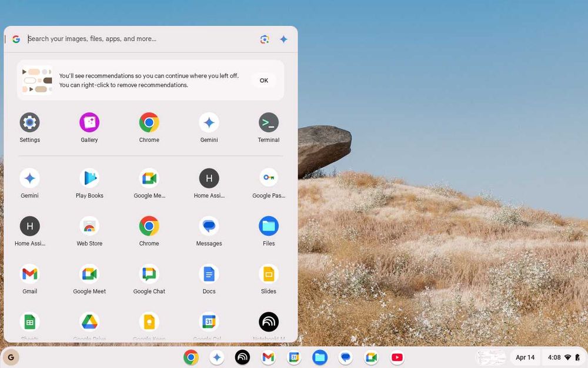588x368 pixels.
Task: Dismiss the recommendations notice with OK
Action: pos(264,80)
